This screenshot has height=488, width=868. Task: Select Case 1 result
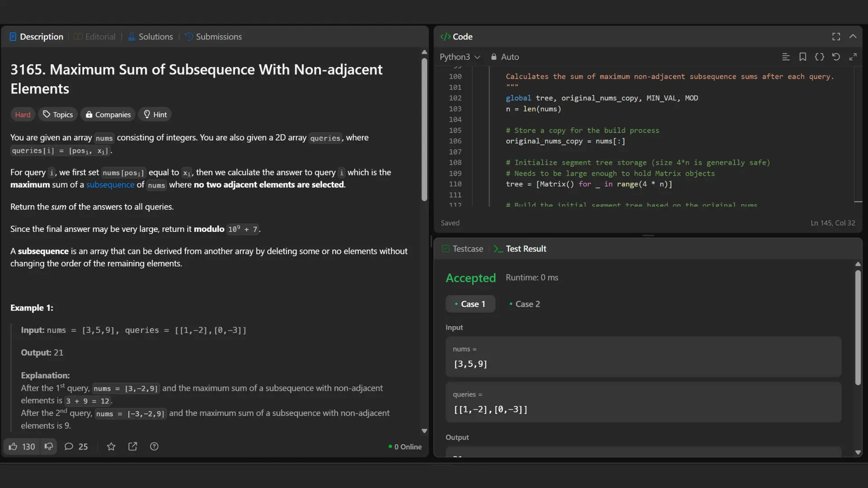coord(470,304)
